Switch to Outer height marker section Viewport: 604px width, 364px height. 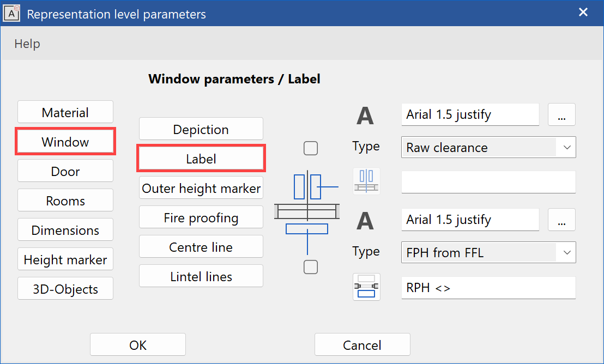click(201, 188)
